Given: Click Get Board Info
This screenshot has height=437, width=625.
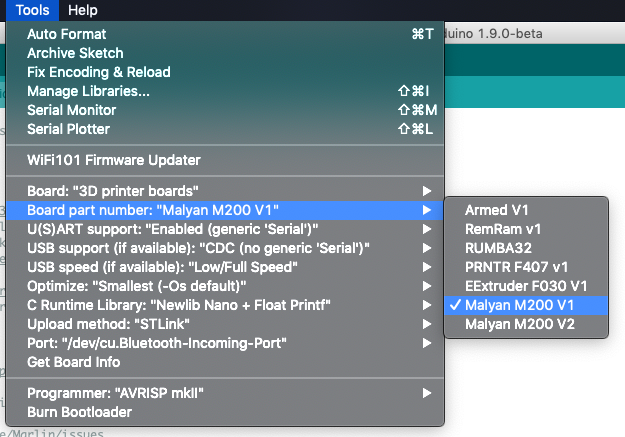Looking at the screenshot, I should 225,362.
